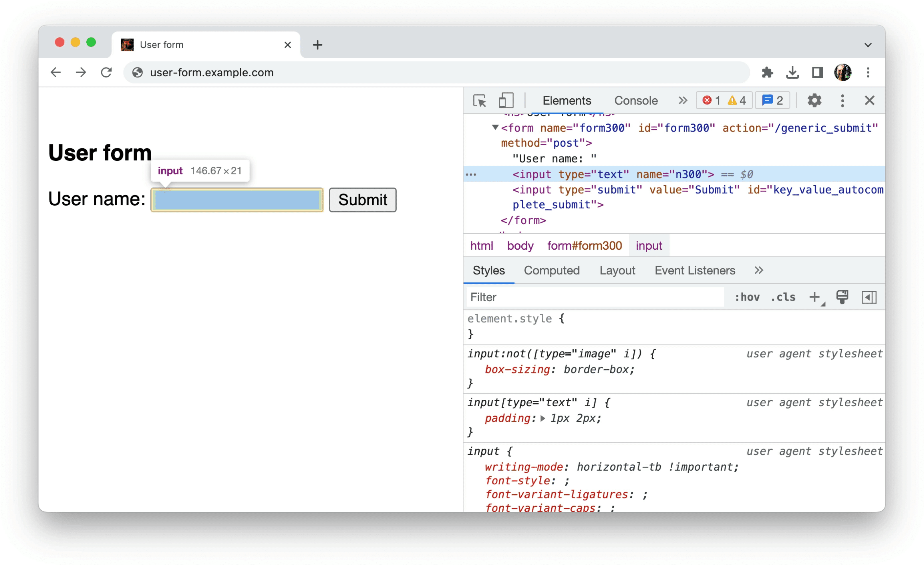Toggle the .cls class editor

coord(786,298)
